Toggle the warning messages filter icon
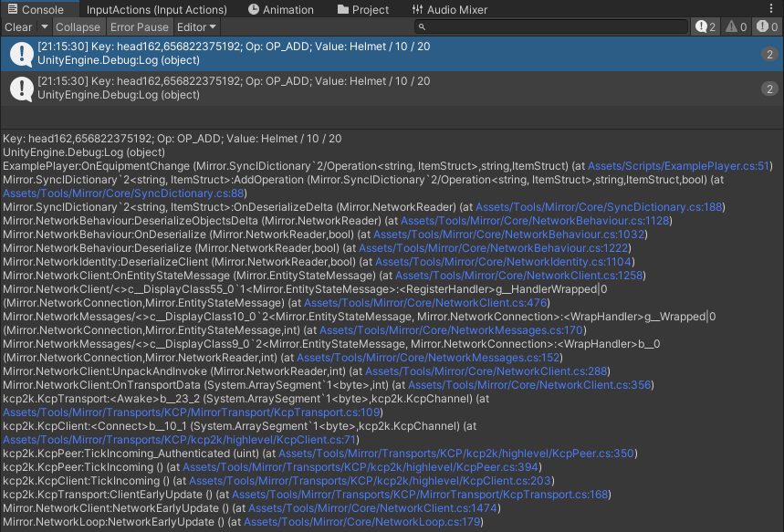Image resolution: width=784 pixels, height=532 pixels. coord(733,27)
